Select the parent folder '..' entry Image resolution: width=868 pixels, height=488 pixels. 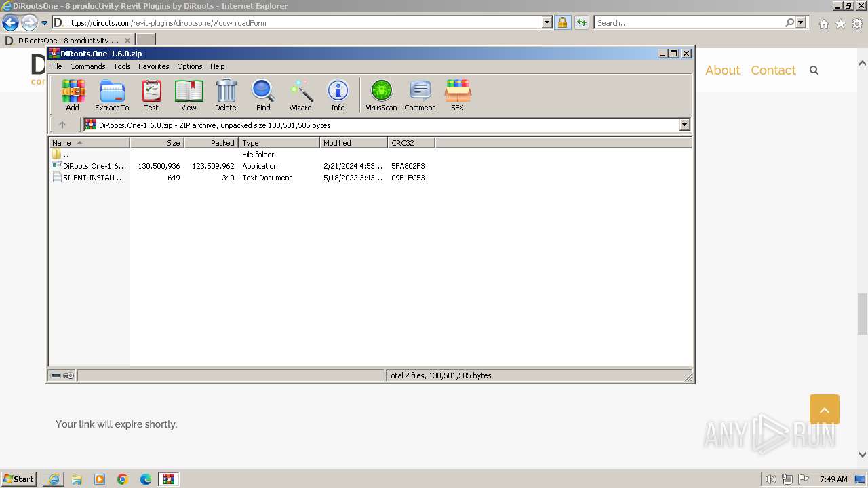[60, 155]
